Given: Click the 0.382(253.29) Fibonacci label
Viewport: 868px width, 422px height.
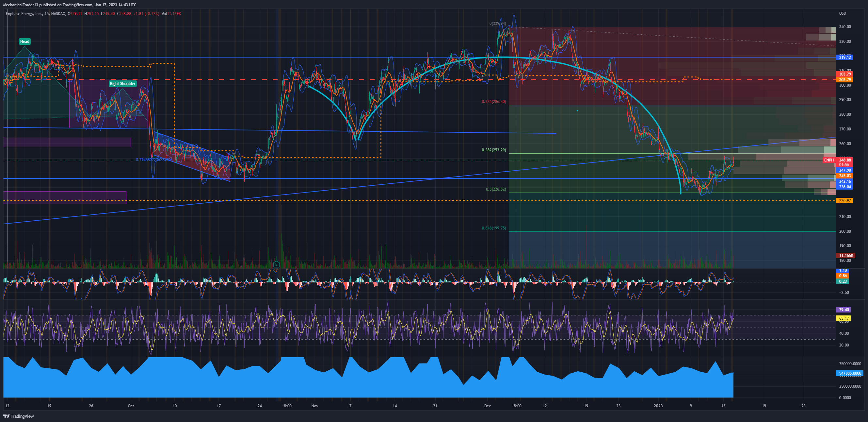Looking at the screenshot, I should (494, 150).
